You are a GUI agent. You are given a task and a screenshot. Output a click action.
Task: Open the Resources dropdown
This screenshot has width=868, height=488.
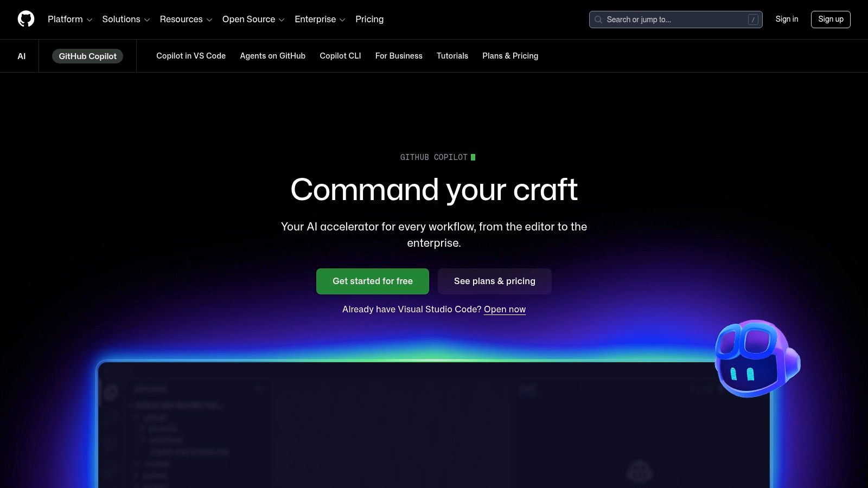186,20
